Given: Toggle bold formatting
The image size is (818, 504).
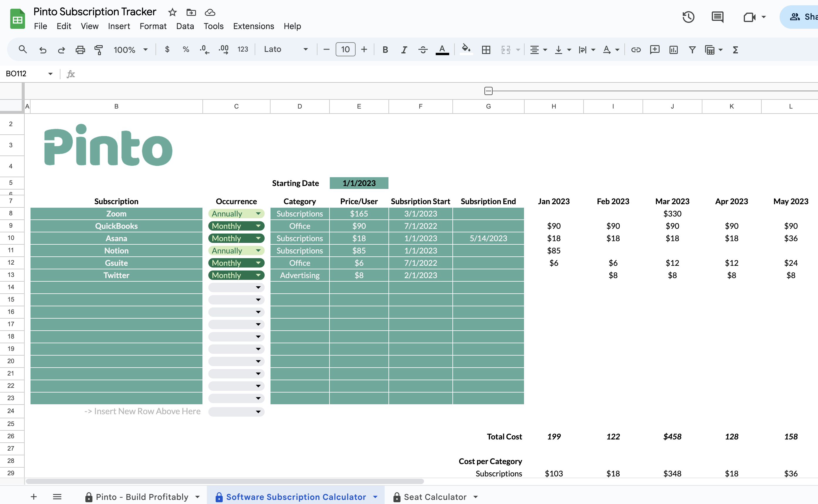Looking at the screenshot, I should coord(385,50).
